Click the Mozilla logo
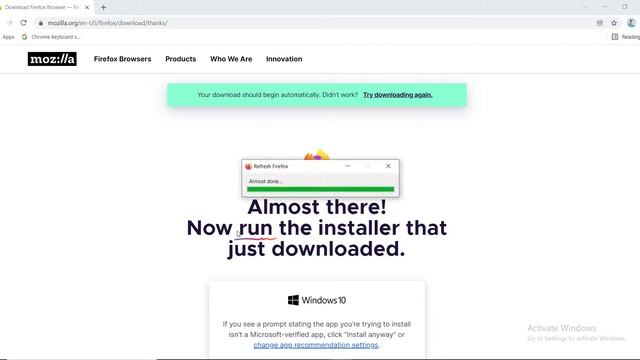The width and height of the screenshot is (640, 360). coord(52,59)
